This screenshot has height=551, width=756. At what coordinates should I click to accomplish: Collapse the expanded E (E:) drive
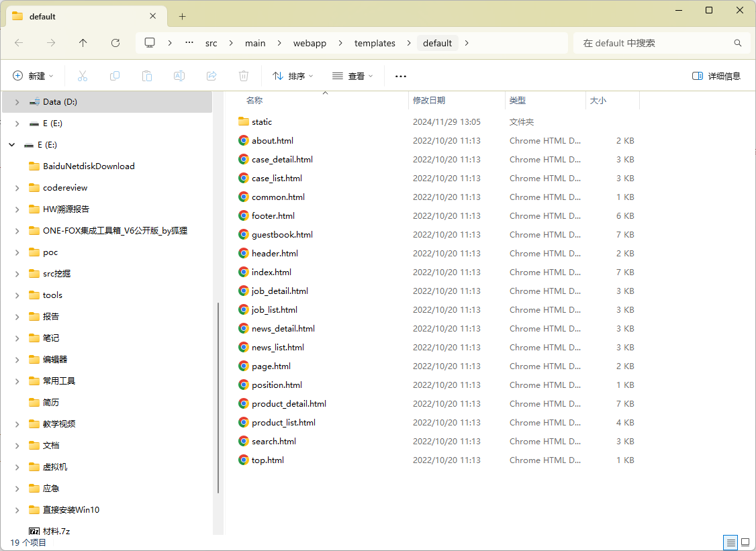(12, 144)
